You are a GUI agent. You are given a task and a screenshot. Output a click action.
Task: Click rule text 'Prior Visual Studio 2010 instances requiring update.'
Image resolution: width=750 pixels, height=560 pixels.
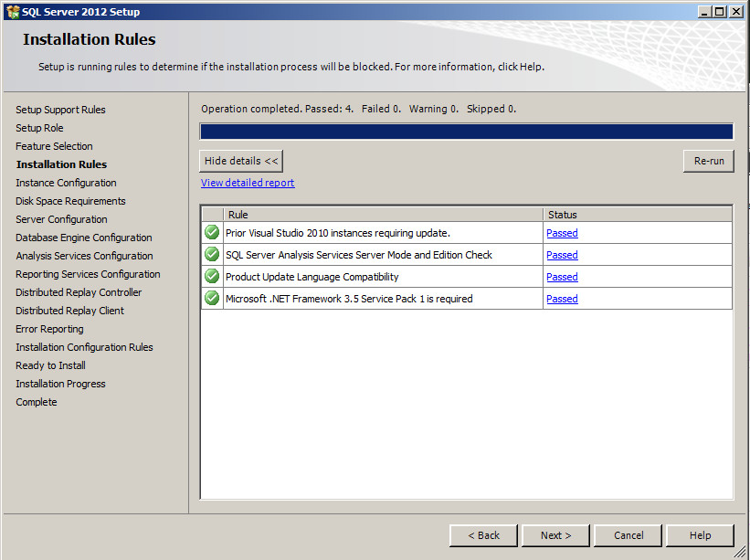pyautogui.click(x=338, y=233)
